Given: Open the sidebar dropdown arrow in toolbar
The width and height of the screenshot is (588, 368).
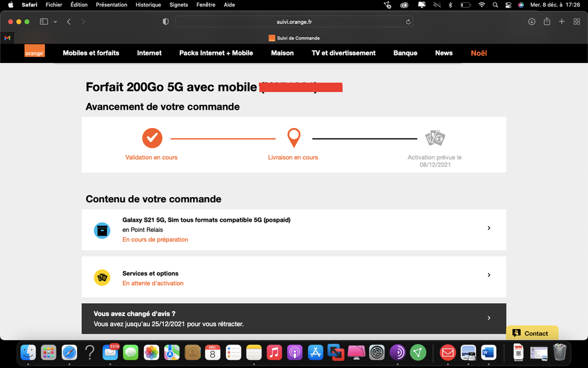Looking at the screenshot, I should 55,22.
